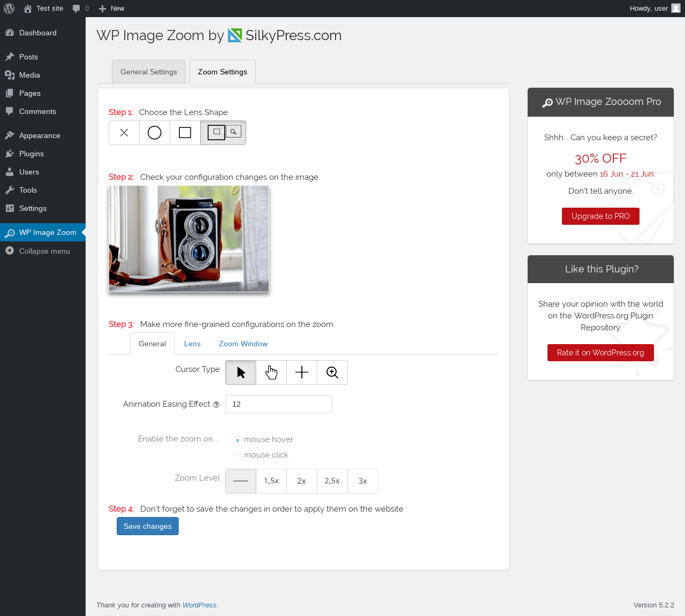
Task: Open the General sub-tab in Step 3
Action: pyautogui.click(x=152, y=344)
